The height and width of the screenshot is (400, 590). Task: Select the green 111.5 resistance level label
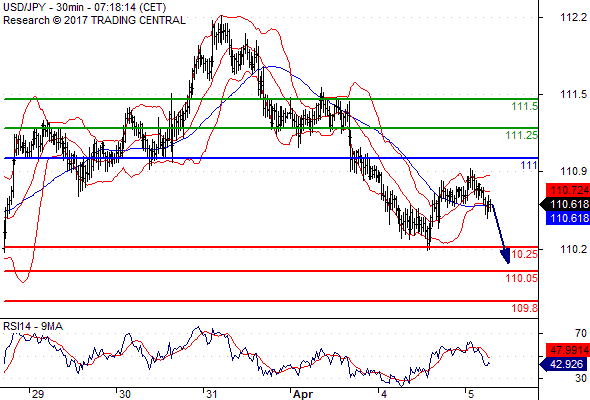[x=525, y=106]
